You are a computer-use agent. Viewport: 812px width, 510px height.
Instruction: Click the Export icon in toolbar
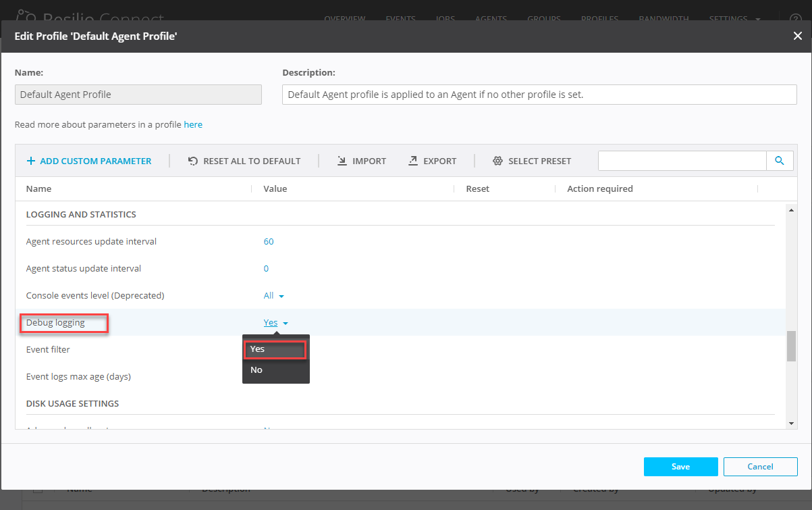413,161
